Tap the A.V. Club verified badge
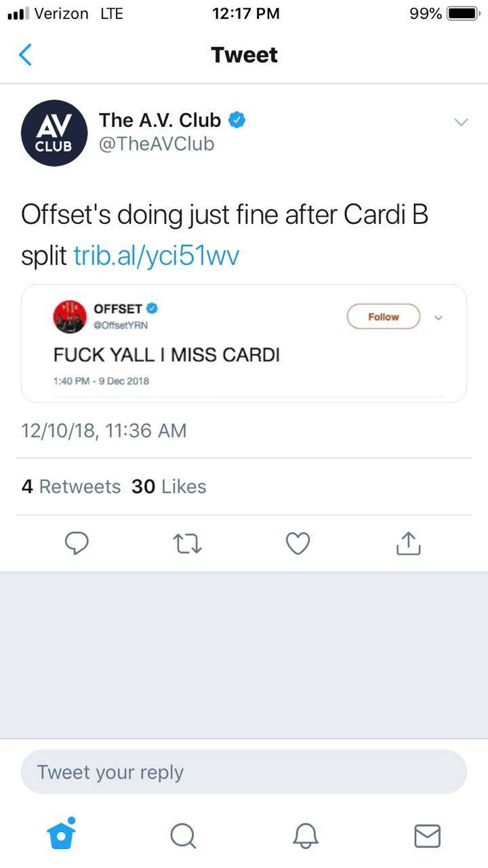Screen dimensions: 488x868 [237, 120]
